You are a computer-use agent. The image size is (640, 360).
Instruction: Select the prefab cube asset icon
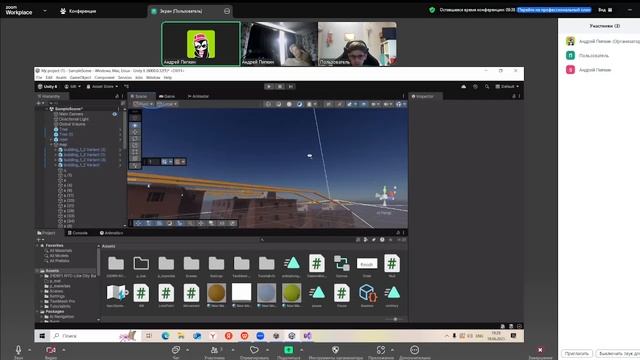[367, 293]
